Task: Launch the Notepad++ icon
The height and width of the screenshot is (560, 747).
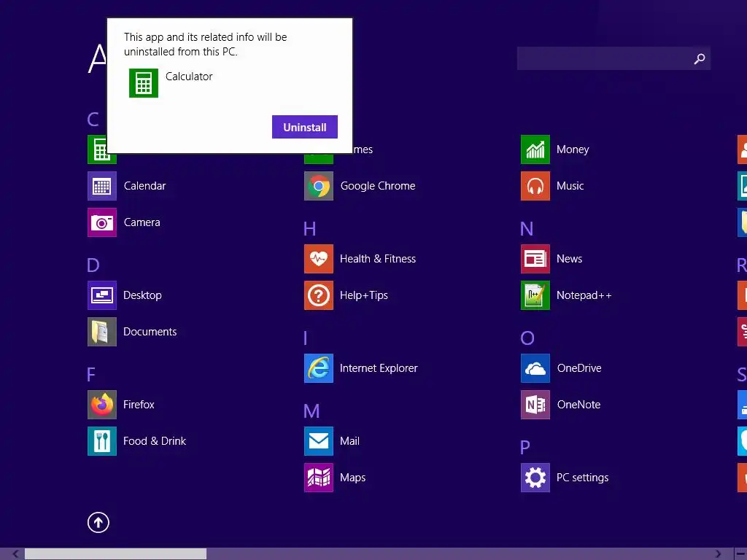Action: (x=535, y=295)
